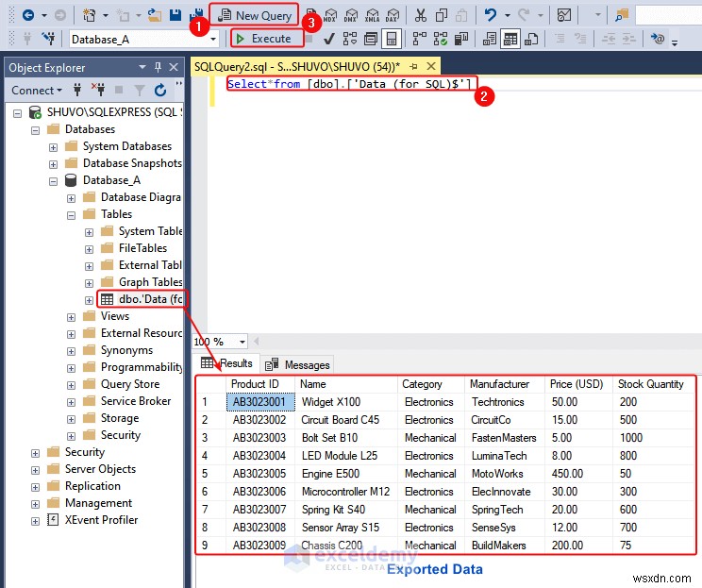The image size is (702, 588).
Task: Toggle Include Client Statistics
Action: point(461,39)
